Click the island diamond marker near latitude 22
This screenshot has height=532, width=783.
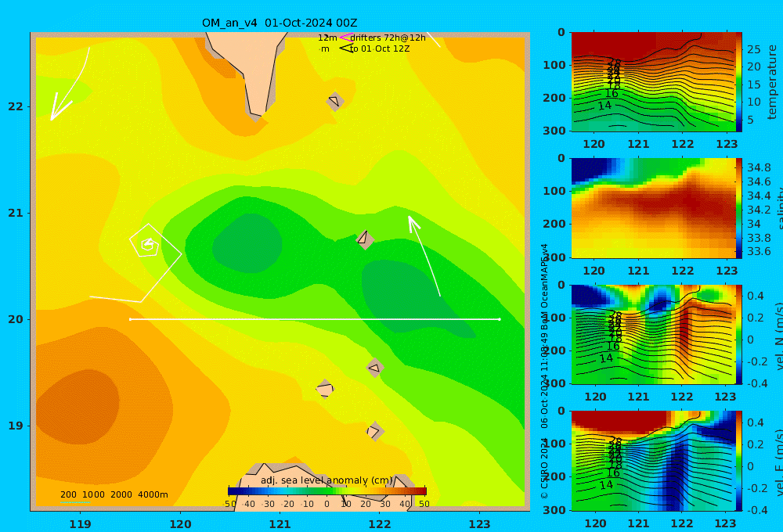[335, 101]
